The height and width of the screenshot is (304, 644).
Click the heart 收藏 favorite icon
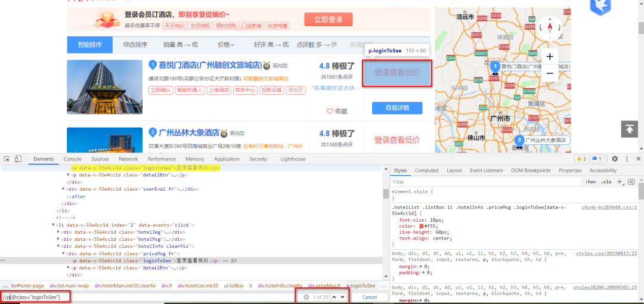pyautogui.click(x=329, y=111)
